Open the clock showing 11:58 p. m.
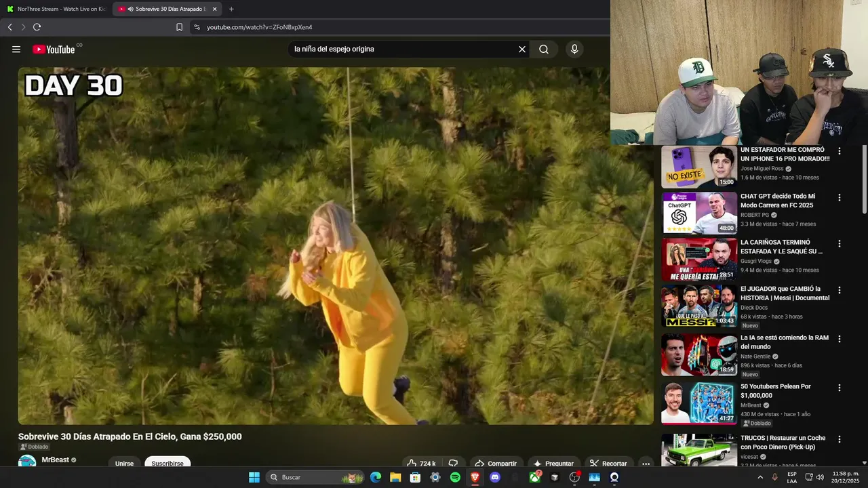Image resolution: width=868 pixels, height=488 pixels. pyautogui.click(x=846, y=477)
